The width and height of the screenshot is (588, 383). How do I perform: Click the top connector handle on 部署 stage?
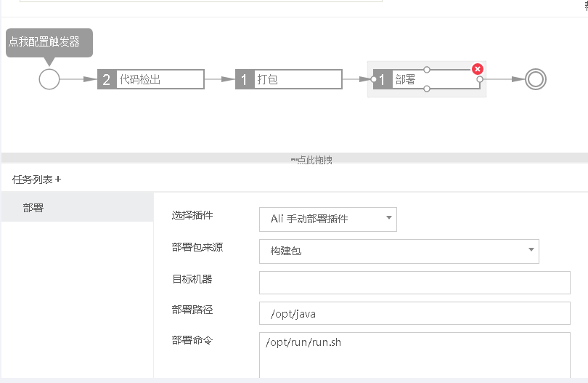427,70
